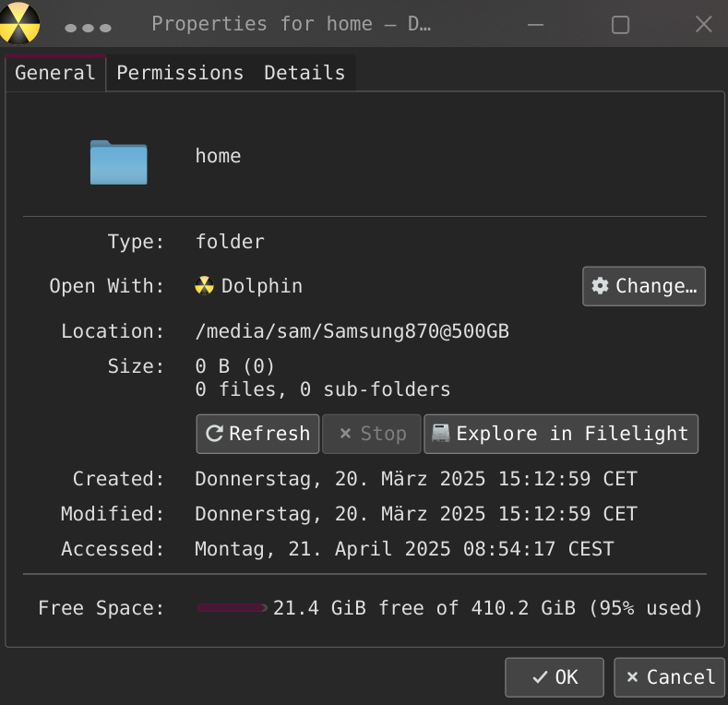This screenshot has height=705, width=728.
Task: Select the General tab
Action: click(55, 73)
